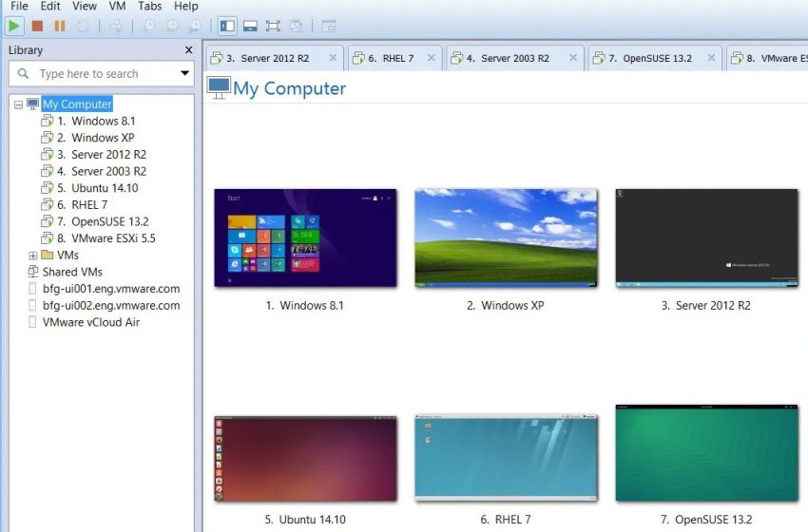
Task: Open the search filter dropdown arrow
Action: pos(184,73)
